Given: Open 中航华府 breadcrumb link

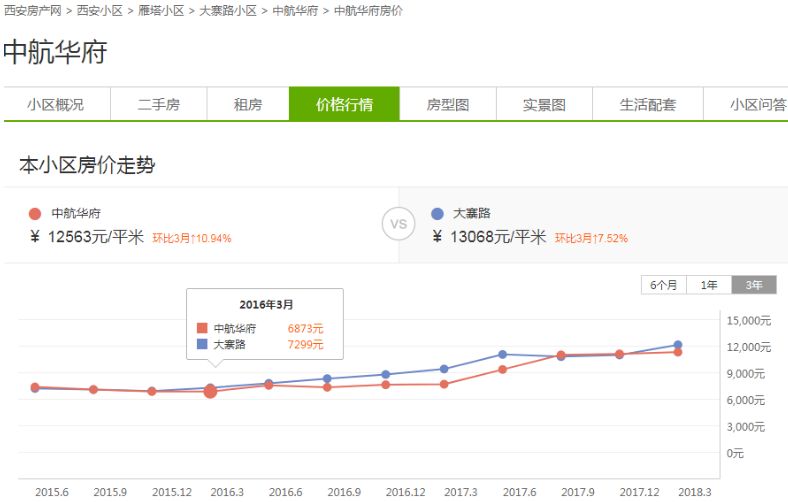Looking at the screenshot, I should (x=295, y=11).
